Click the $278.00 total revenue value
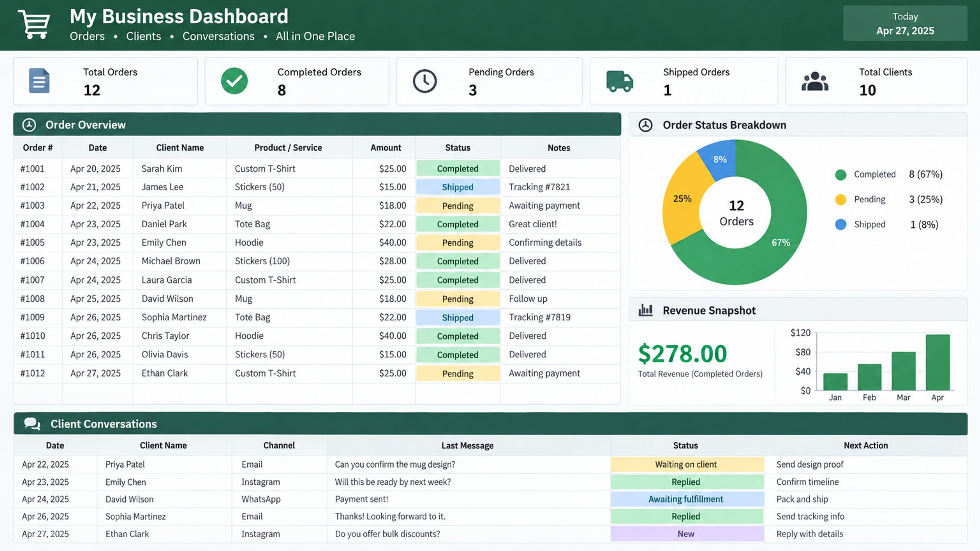This screenshot has height=551, width=980. [x=683, y=354]
